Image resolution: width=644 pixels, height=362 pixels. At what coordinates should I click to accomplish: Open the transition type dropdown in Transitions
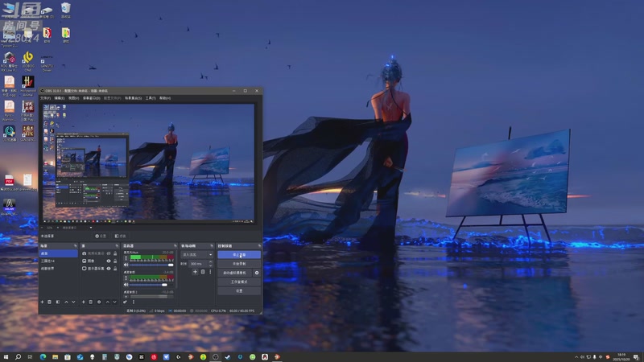coord(197,255)
